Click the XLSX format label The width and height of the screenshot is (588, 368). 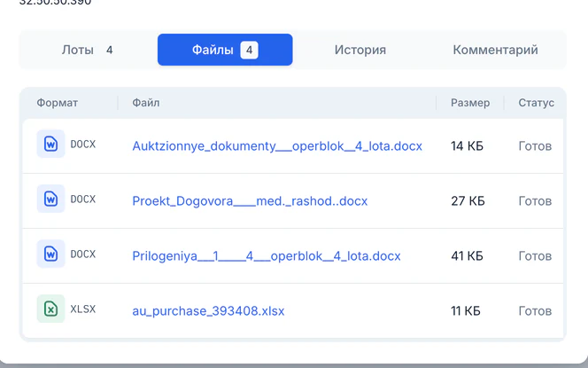click(x=83, y=309)
